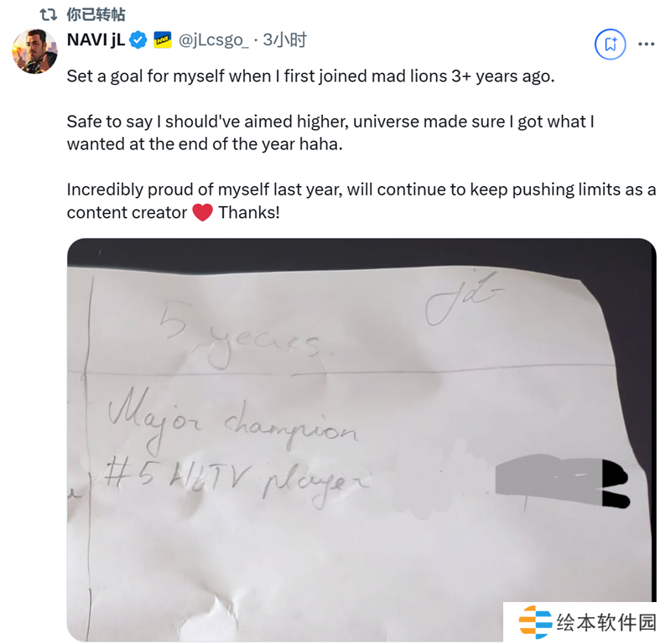
Task: Click the gray blurred redaction on the note
Action: point(549,482)
